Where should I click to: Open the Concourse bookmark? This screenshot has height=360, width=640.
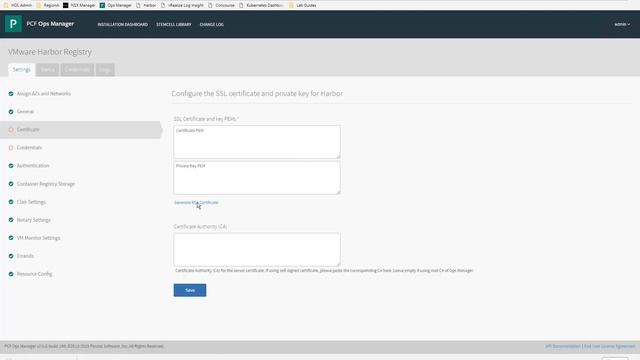tap(222, 5)
